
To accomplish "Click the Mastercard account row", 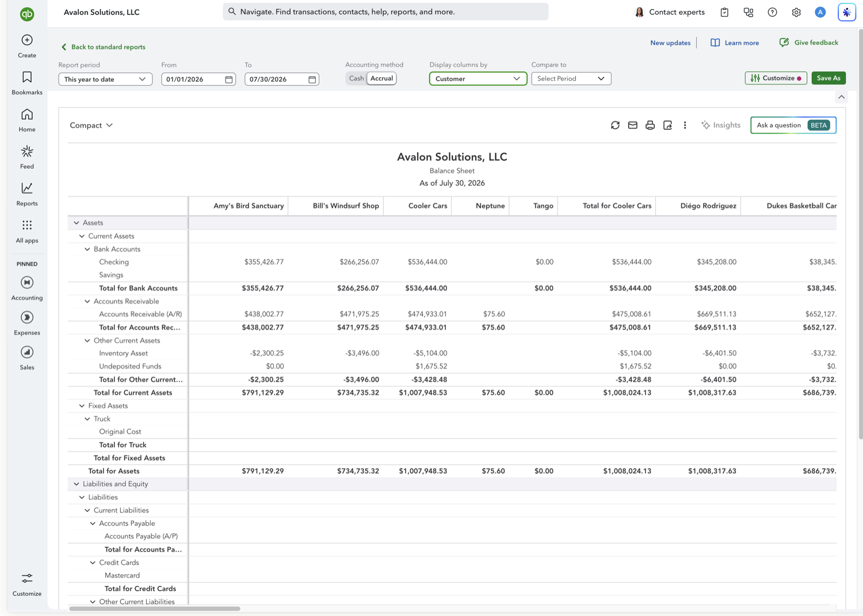I will 122,576.
